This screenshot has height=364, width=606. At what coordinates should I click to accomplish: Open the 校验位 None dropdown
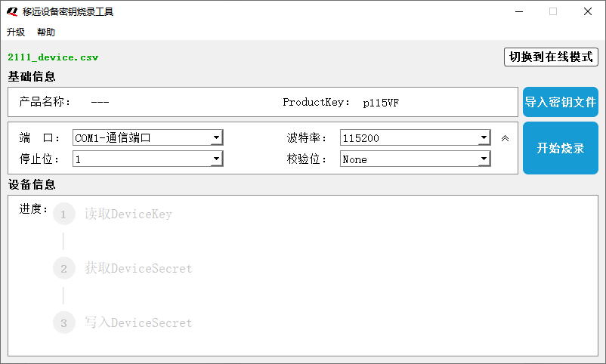point(416,159)
